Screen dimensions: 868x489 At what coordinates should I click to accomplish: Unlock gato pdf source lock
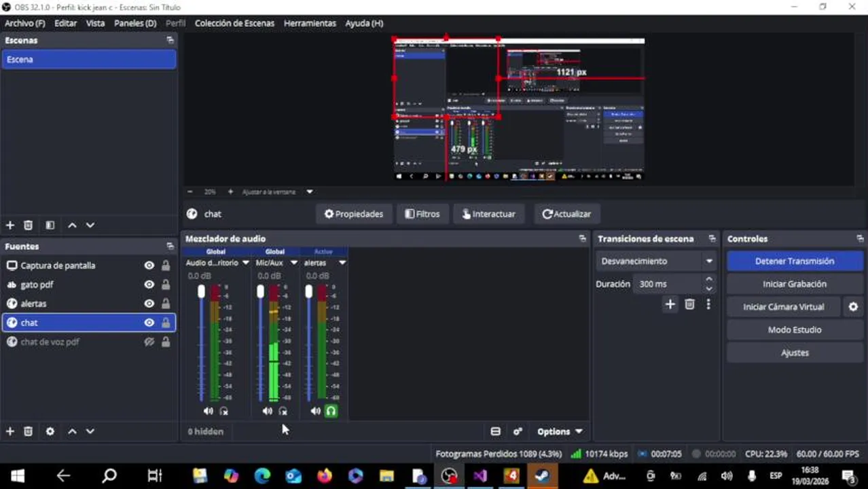click(x=165, y=285)
